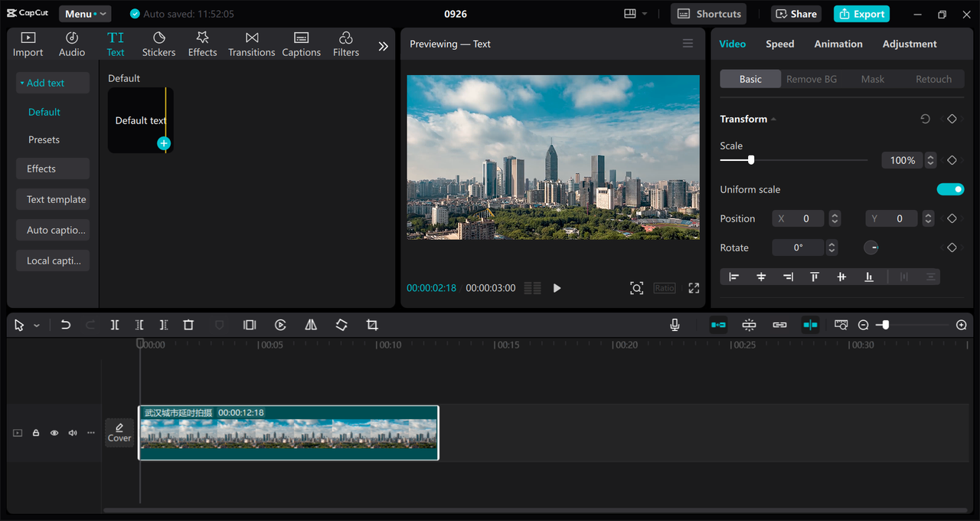Select the Remove BG sub-tab
The height and width of the screenshot is (521, 980).
point(812,79)
